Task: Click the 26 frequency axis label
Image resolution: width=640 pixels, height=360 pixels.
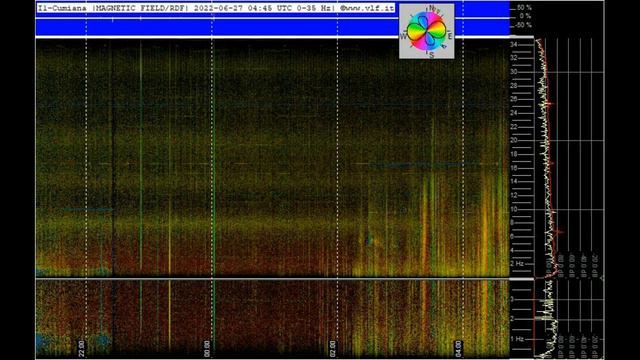Action: [514, 99]
